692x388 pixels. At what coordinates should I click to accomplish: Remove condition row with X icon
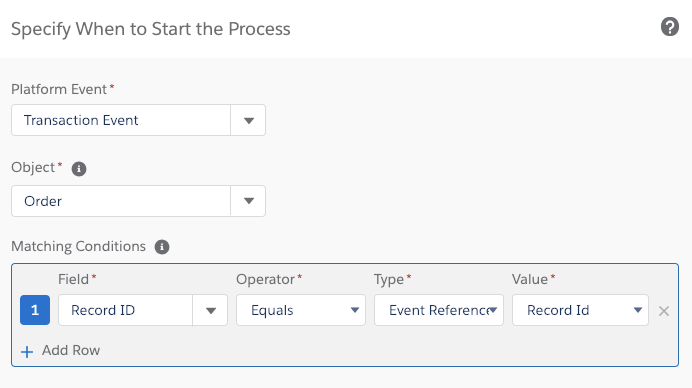click(664, 311)
